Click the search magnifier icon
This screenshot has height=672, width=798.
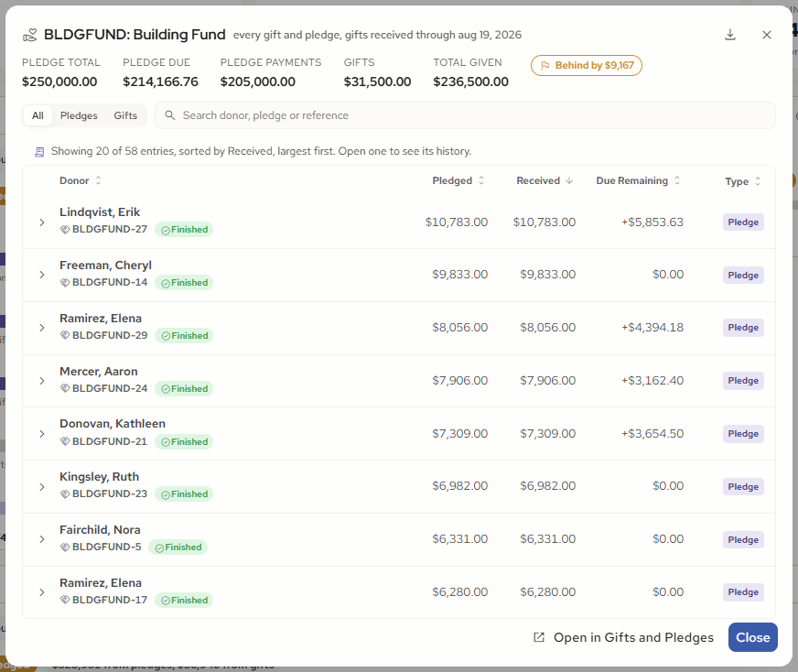click(x=170, y=115)
